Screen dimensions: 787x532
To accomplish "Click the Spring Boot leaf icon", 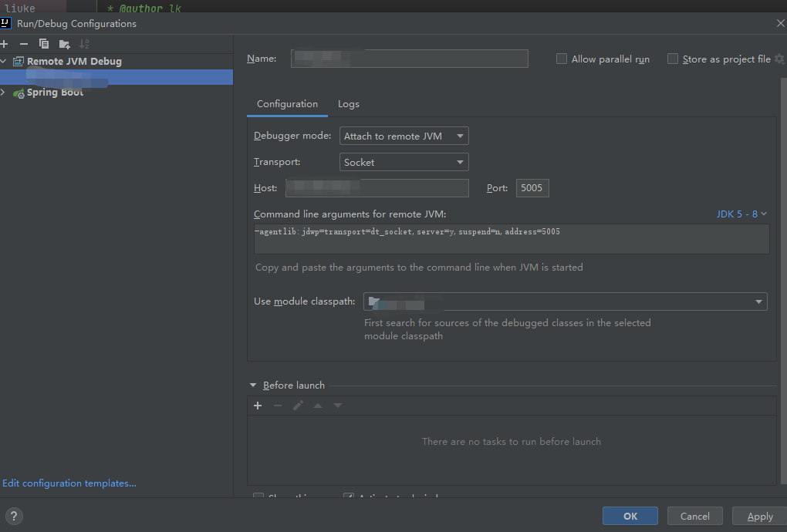I will [18, 93].
